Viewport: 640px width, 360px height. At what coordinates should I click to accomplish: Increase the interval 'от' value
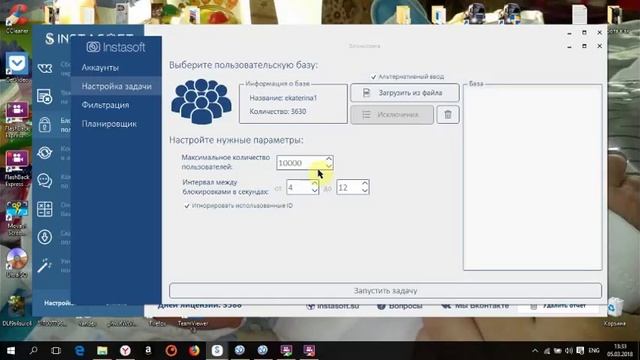click(x=314, y=183)
